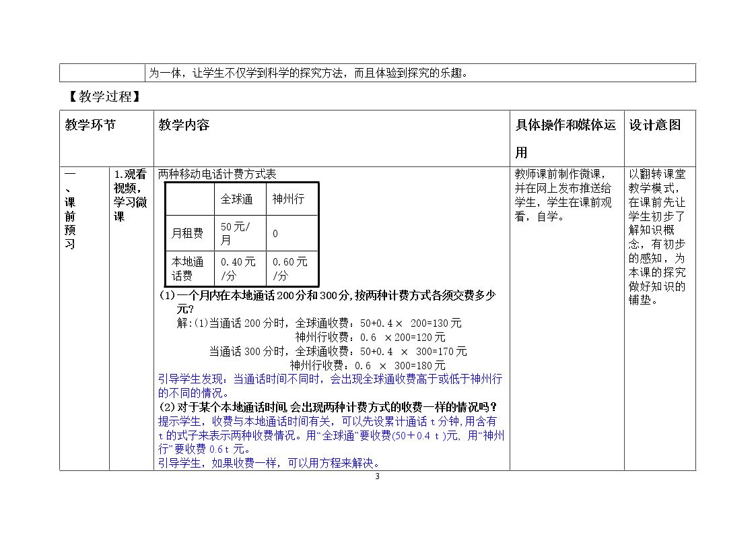
Task: Select the 月租费 row label
Action: (x=187, y=234)
